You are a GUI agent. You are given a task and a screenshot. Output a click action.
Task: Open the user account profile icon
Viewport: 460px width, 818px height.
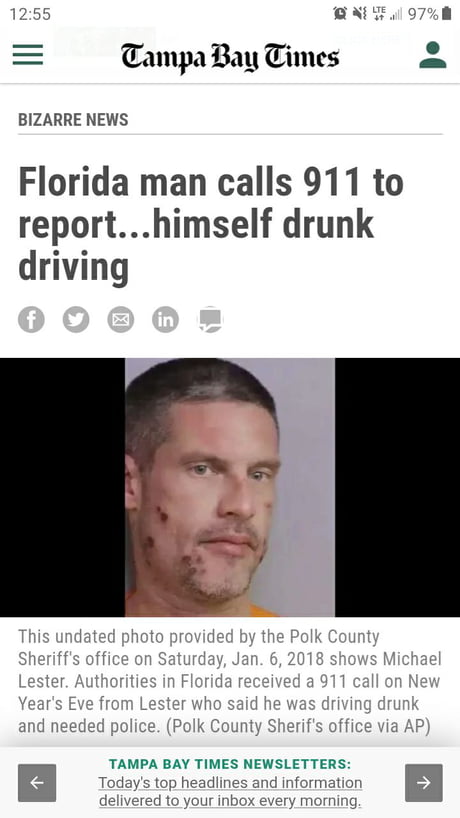click(x=433, y=55)
